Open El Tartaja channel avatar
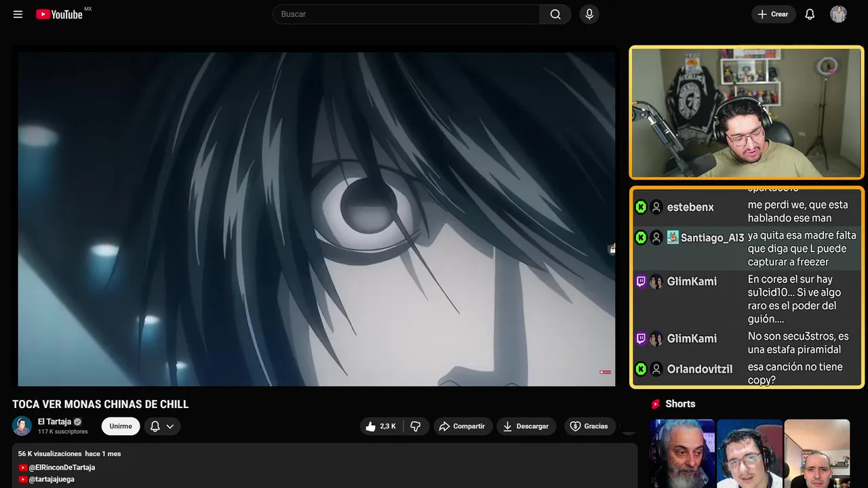This screenshot has width=868, height=488. pos(22,426)
